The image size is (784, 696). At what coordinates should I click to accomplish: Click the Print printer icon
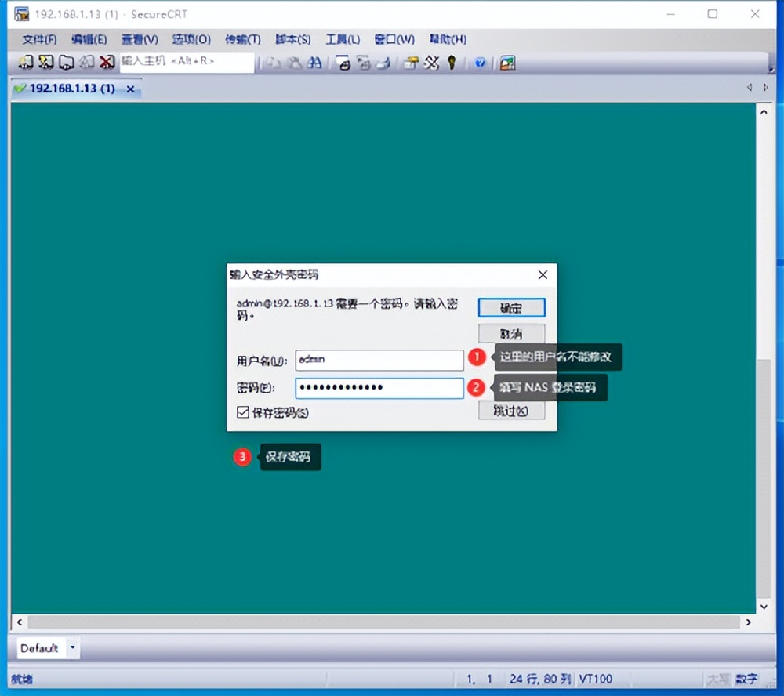pyautogui.click(x=343, y=63)
